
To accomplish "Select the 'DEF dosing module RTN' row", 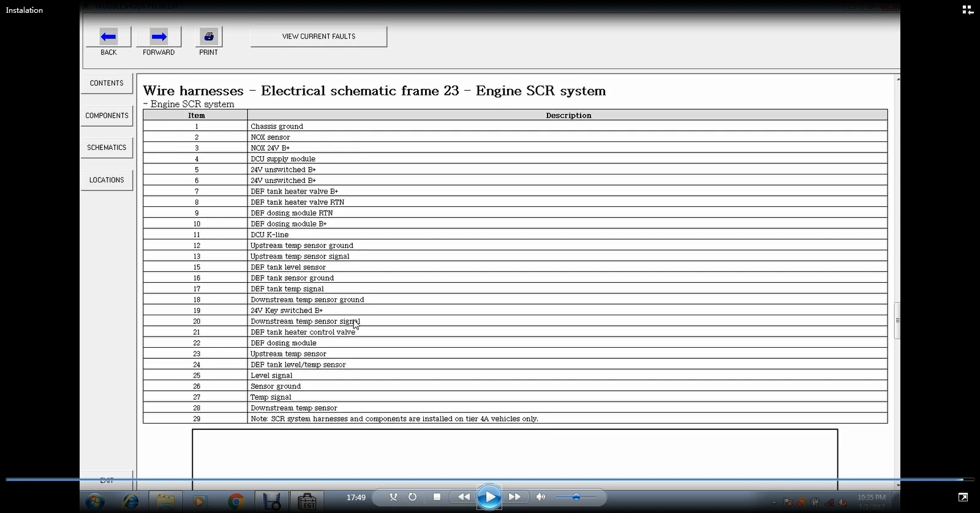I will tap(515, 213).
